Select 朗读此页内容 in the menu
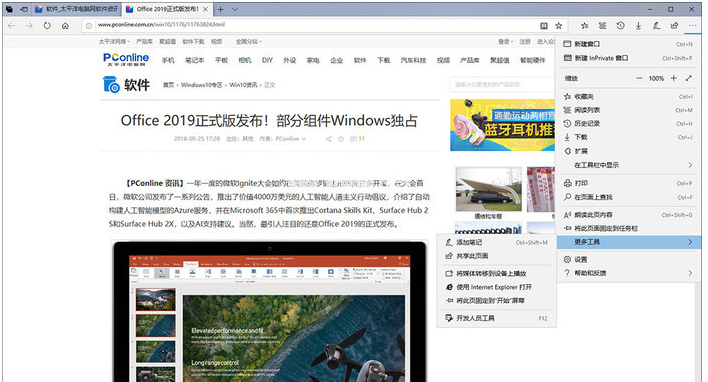This screenshot has width=708, height=382. click(x=628, y=215)
